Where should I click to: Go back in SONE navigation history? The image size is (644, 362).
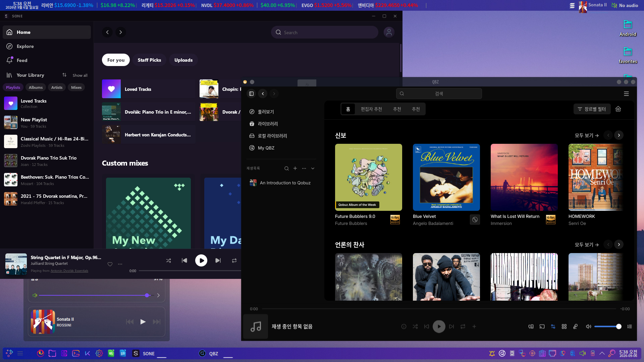click(107, 32)
